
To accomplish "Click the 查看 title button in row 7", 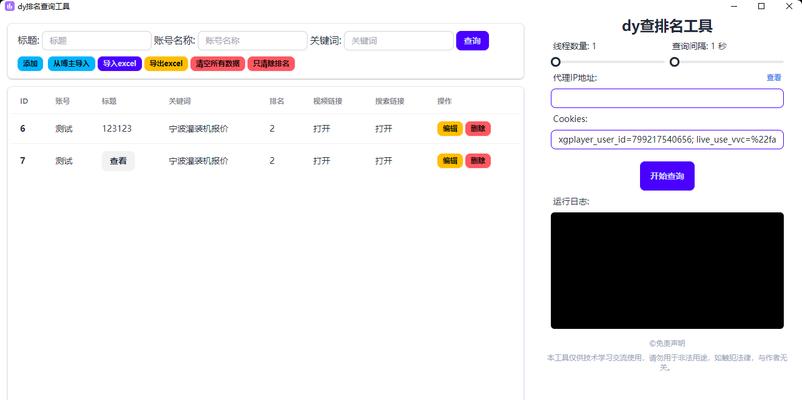I will [118, 161].
